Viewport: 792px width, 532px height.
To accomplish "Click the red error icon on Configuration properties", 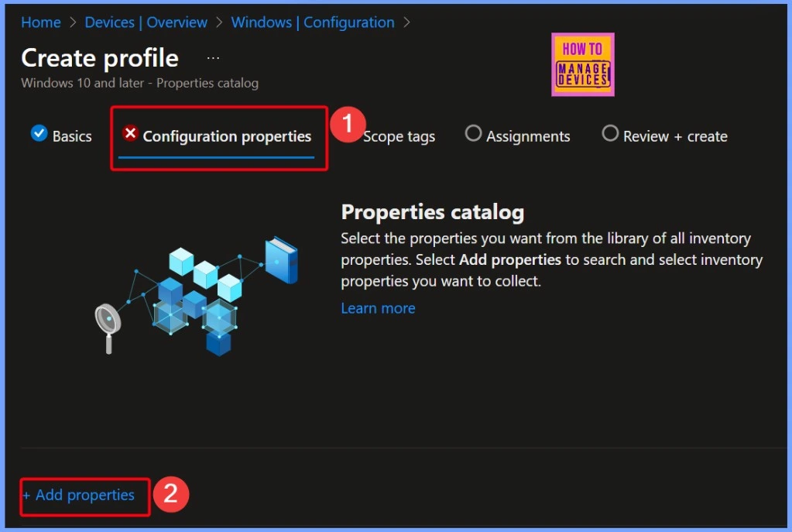I will point(130,133).
